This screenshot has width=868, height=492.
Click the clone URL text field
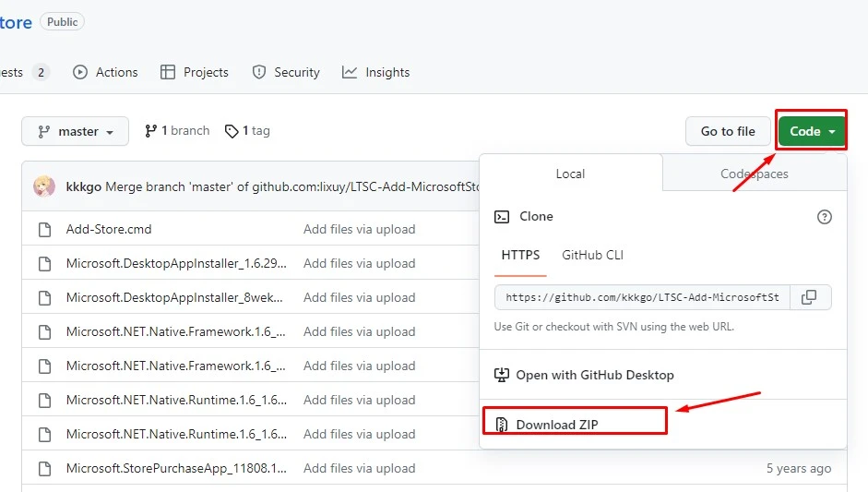pyautogui.click(x=642, y=297)
